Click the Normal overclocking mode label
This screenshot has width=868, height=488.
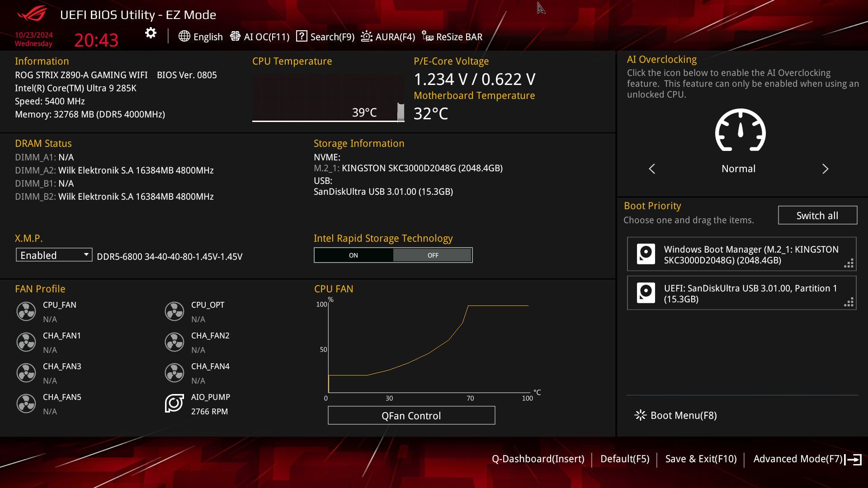point(738,169)
